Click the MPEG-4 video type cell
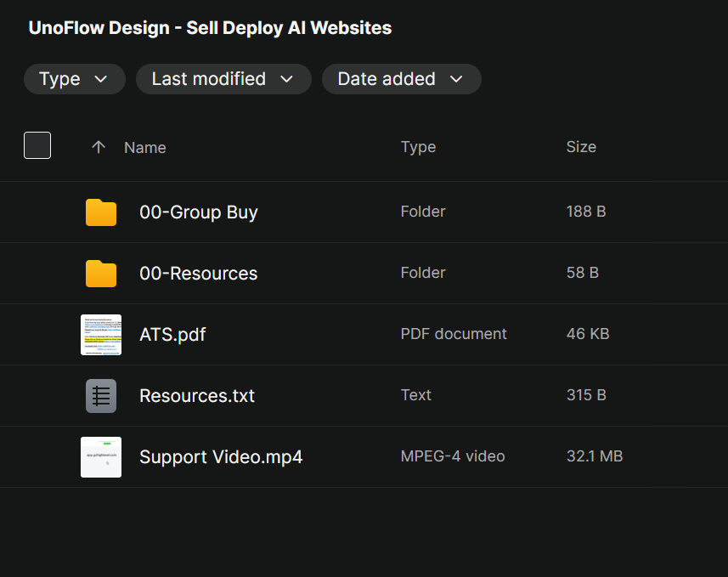The height and width of the screenshot is (577, 728). pos(453,456)
